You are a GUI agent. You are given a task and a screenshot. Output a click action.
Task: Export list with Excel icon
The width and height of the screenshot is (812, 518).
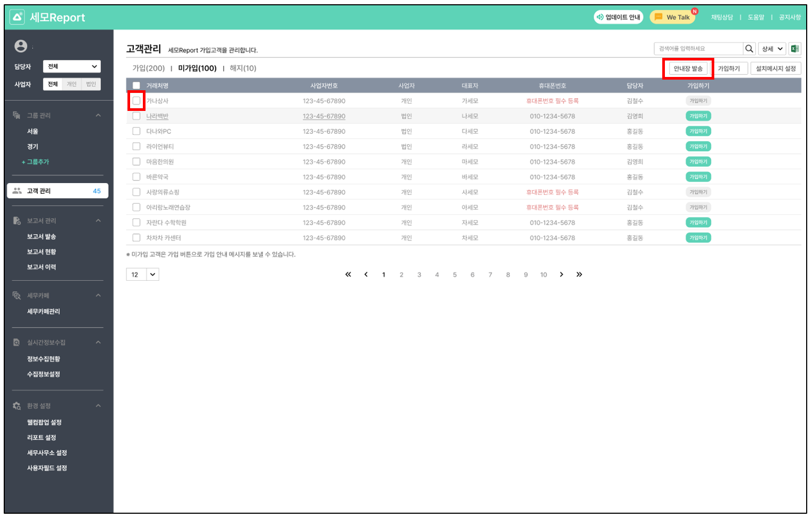click(794, 49)
